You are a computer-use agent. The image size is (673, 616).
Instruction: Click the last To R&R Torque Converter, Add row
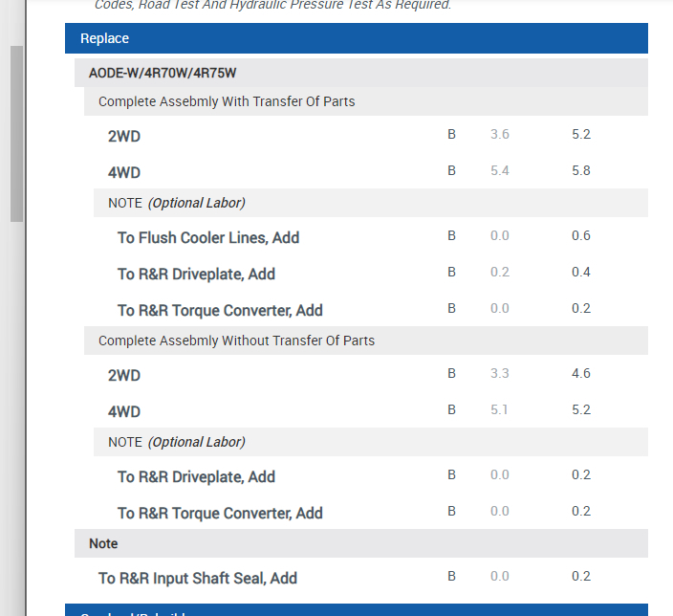pos(220,513)
